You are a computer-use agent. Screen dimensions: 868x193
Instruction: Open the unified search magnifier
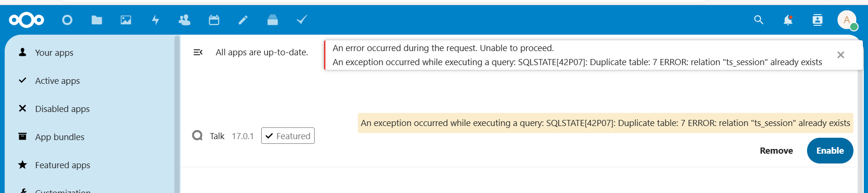(758, 20)
